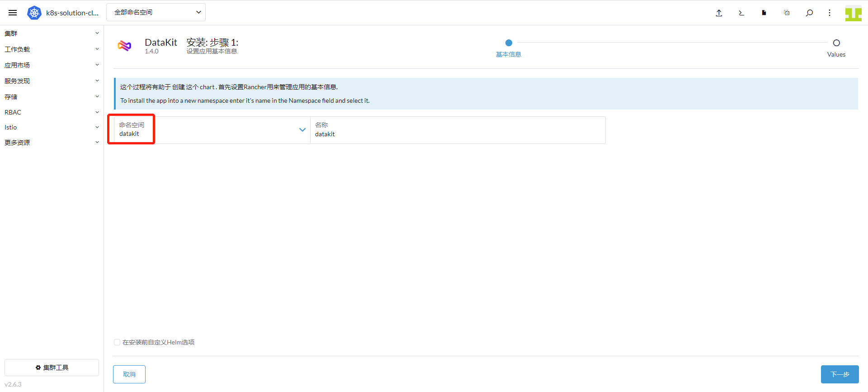Expand the RBAC sidebar section
The image size is (868, 392).
pyautogui.click(x=52, y=112)
